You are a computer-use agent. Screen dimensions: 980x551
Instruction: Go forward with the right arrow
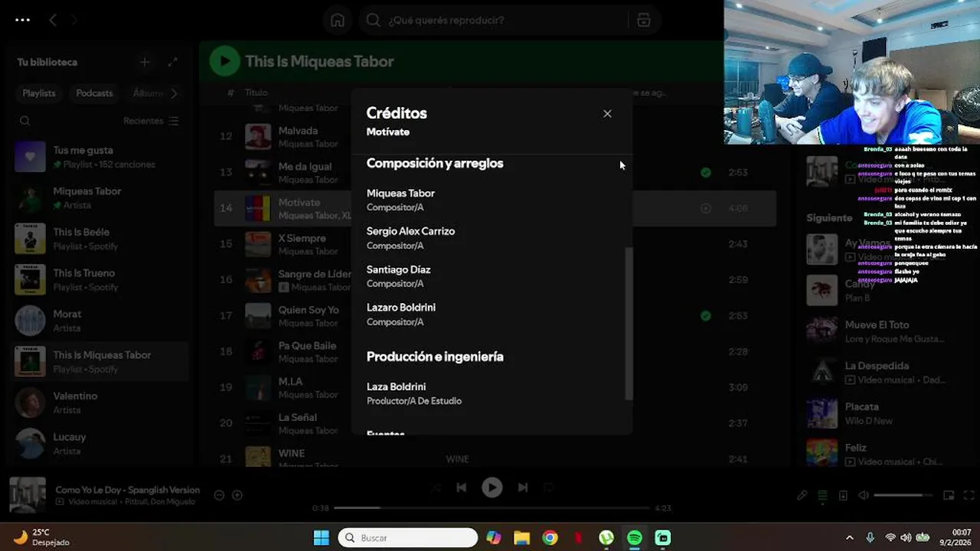tap(74, 20)
